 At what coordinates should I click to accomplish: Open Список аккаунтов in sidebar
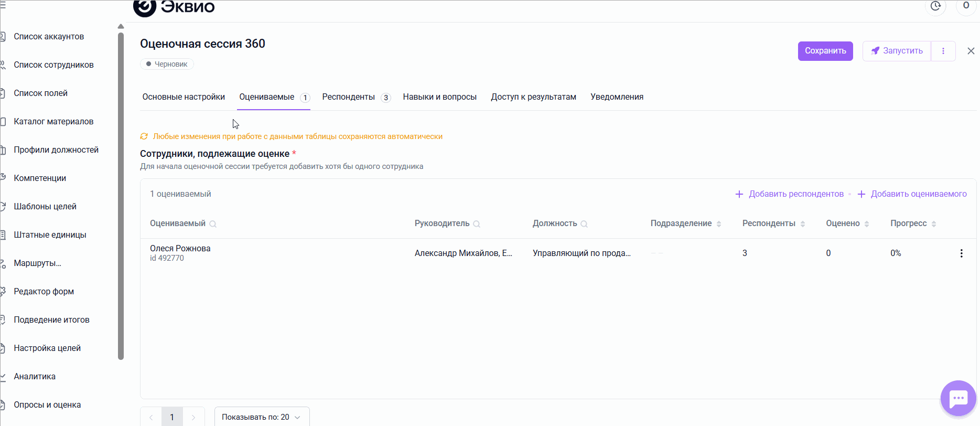click(49, 37)
